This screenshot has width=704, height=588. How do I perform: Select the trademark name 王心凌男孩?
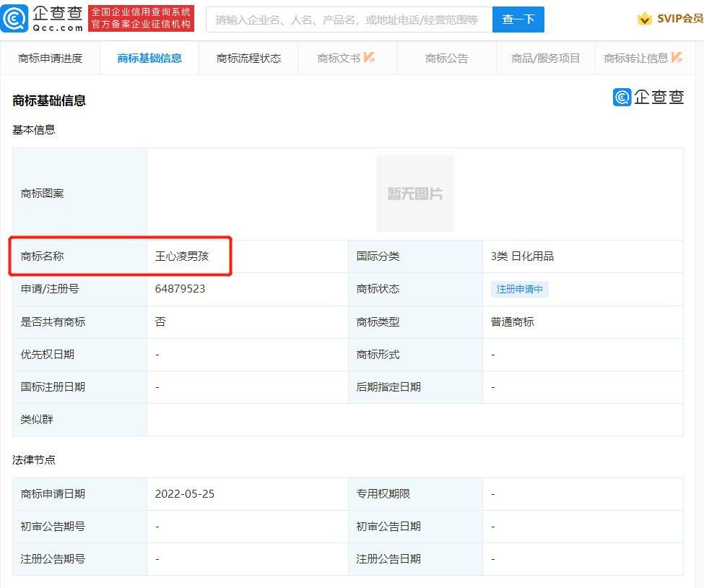tap(182, 256)
